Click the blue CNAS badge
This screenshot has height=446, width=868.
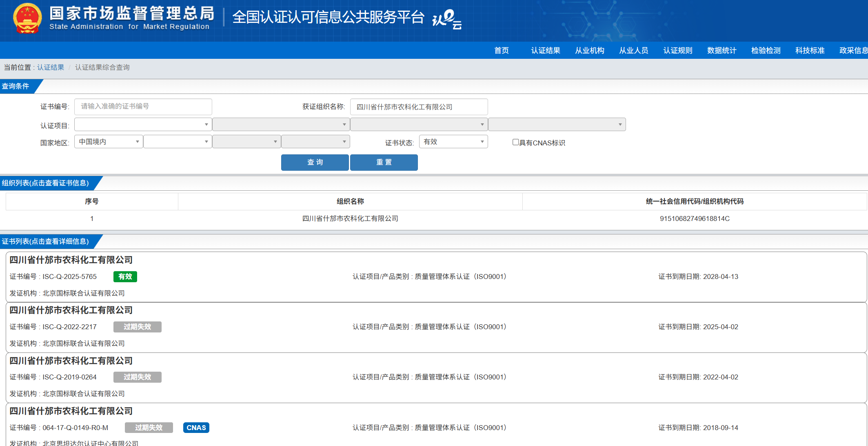tap(196, 428)
